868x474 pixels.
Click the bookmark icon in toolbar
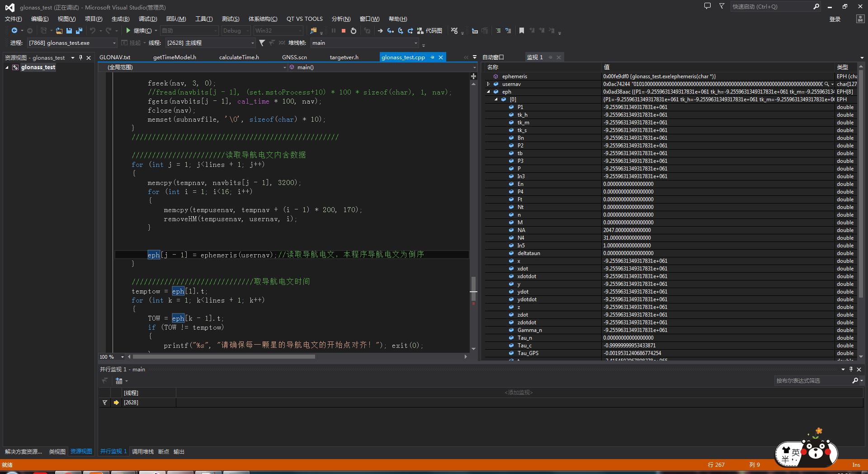(522, 31)
